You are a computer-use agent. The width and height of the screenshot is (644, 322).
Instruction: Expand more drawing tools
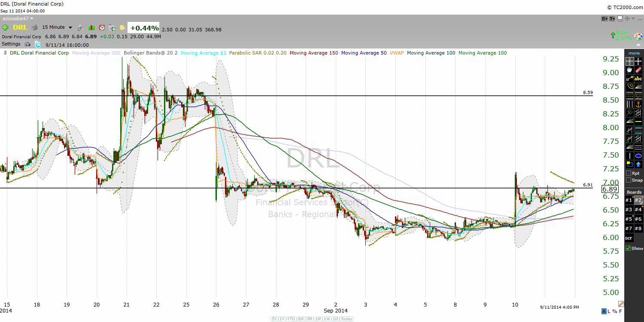[634, 53]
